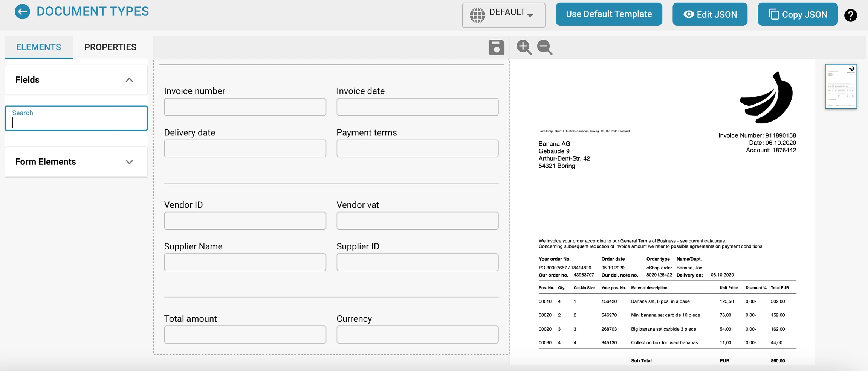The width and height of the screenshot is (868, 371).
Task: Expand the Form Elements section
Action: [129, 162]
